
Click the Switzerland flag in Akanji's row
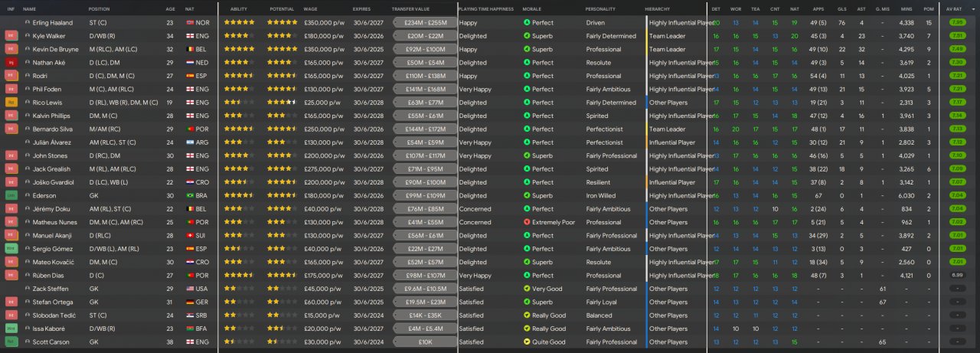pos(190,236)
